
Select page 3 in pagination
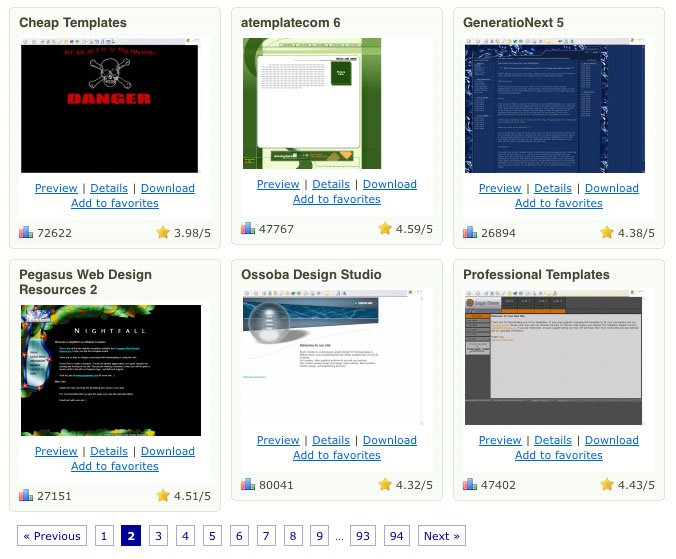click(x=158, y=536)
